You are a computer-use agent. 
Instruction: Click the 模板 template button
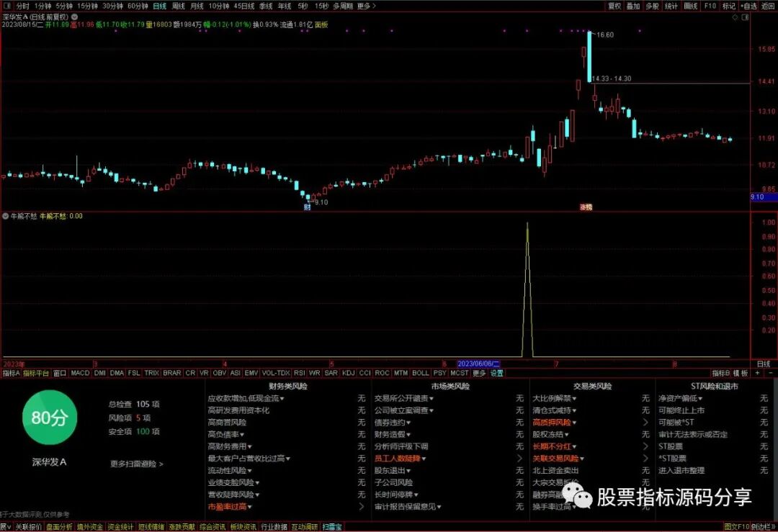[741, 373]
